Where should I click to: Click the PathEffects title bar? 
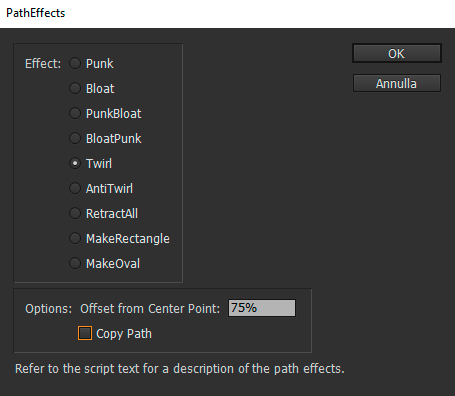point(227,13)
